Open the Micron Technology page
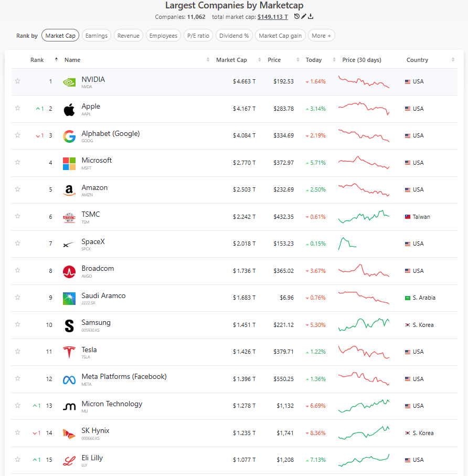The height and width of the screenshot is (476, 468). [x=112, y=404]
